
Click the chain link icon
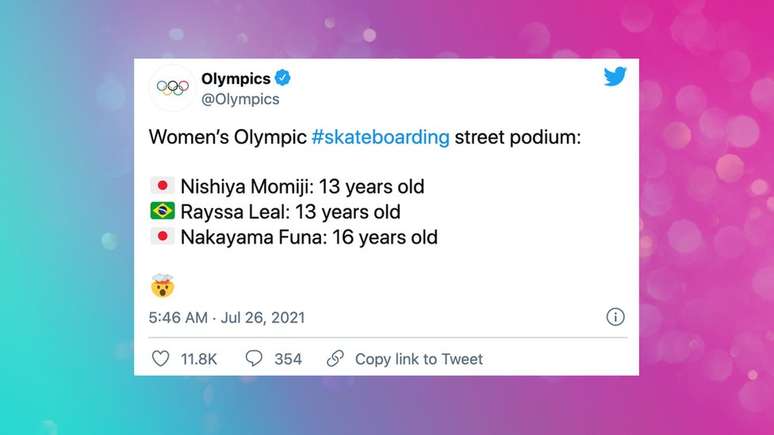(x=335, y=358)
